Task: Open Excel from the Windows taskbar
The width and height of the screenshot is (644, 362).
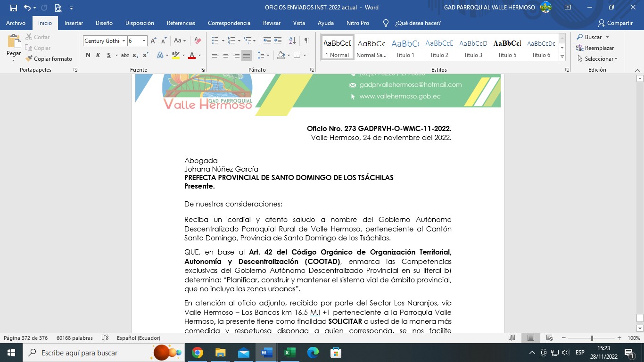Action: tap(289, 353)
